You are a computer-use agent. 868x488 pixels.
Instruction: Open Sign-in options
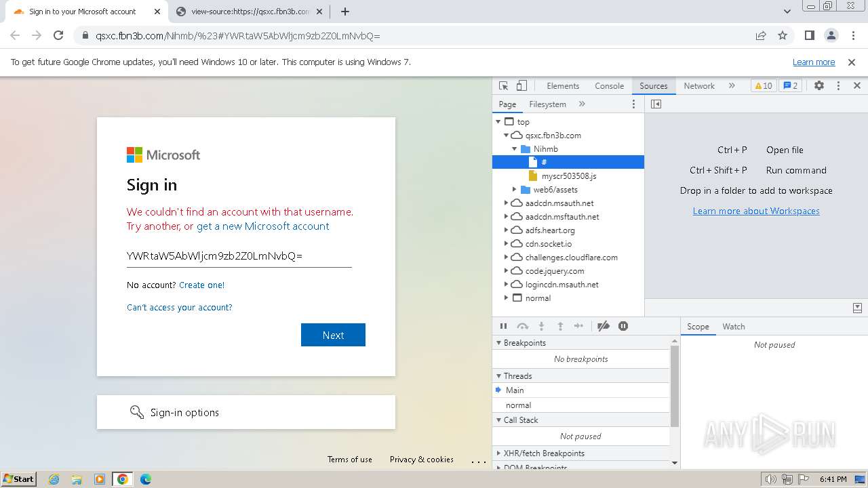(246, 412)
